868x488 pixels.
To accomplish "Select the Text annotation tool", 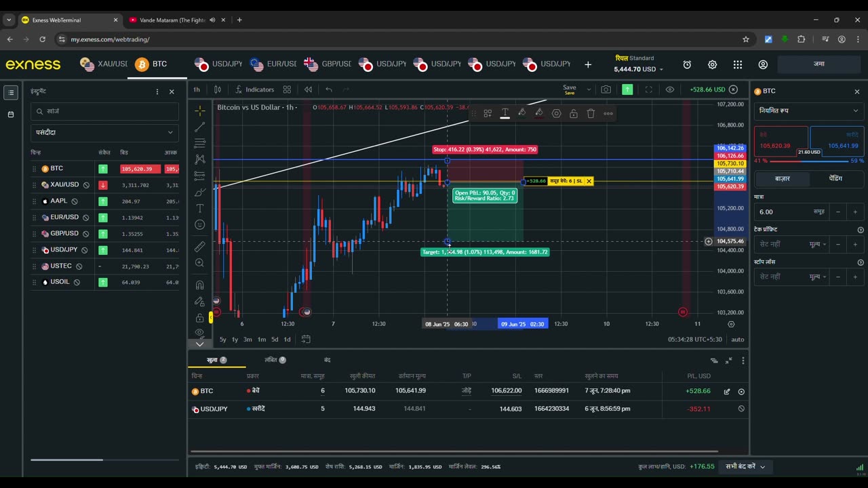I will coord(199,208).
